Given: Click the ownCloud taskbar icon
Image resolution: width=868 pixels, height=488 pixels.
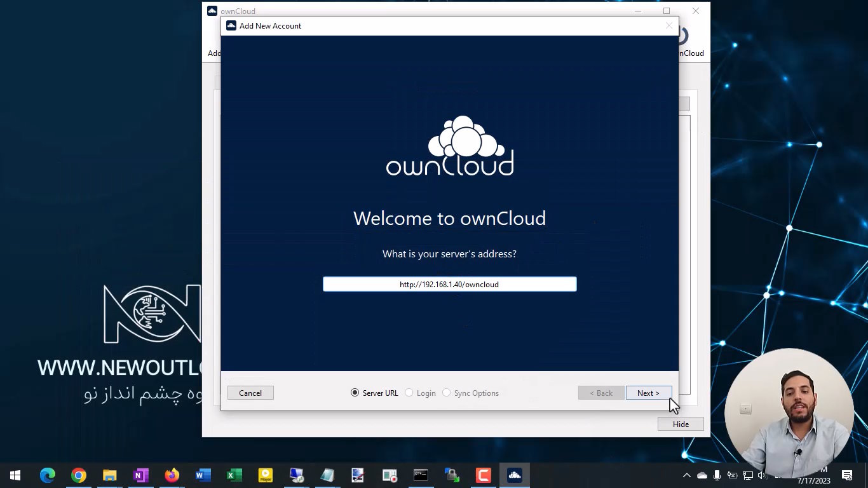Looking at the screenshot, I should [515, 475].
